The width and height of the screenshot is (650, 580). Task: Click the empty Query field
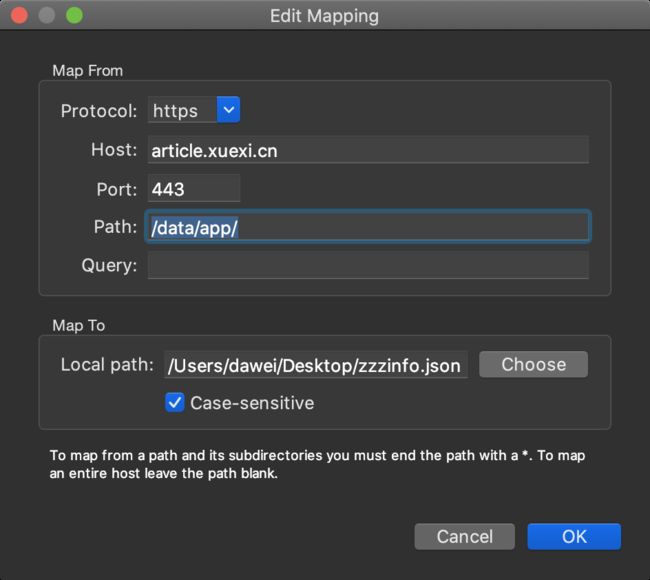[x=368, y=265]
